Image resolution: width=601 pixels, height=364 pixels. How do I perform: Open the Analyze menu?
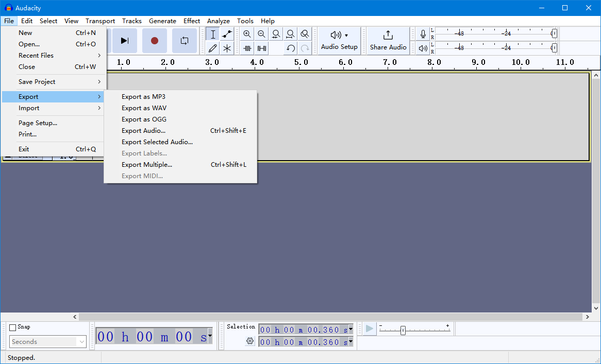coord(219,21)
